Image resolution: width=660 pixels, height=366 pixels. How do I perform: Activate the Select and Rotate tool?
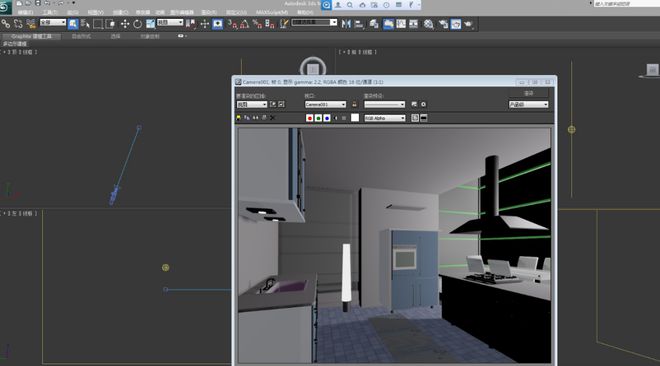coord(138,24)
